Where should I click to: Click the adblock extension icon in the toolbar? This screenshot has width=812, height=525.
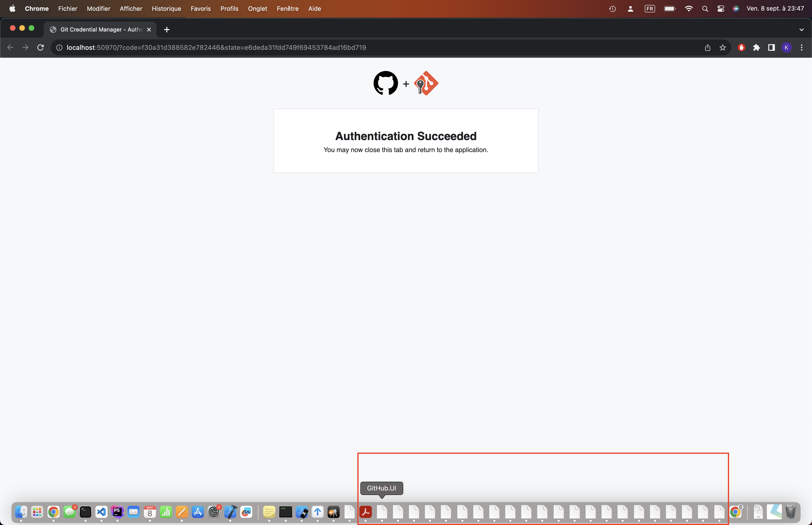point(742,47)
